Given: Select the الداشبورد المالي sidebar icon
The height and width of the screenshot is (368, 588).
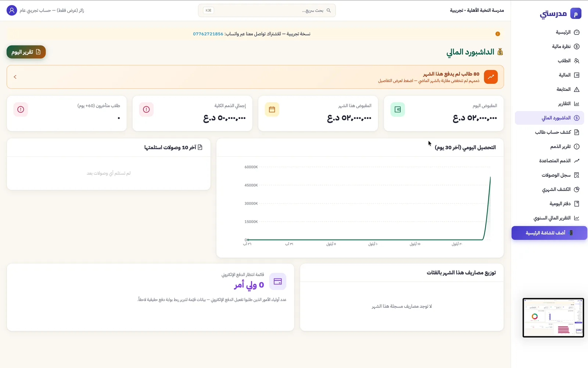Looking at the screenshot, I should point(577,118).
